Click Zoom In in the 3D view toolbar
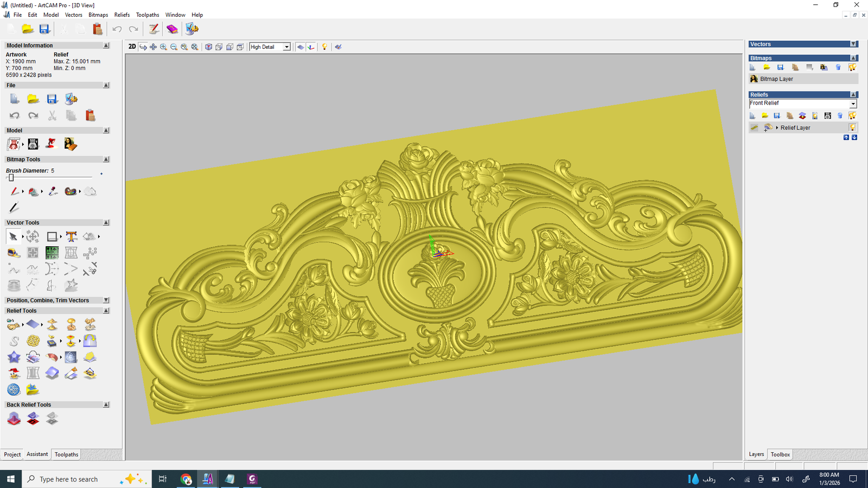868x488 pixels. pos(163,47)
